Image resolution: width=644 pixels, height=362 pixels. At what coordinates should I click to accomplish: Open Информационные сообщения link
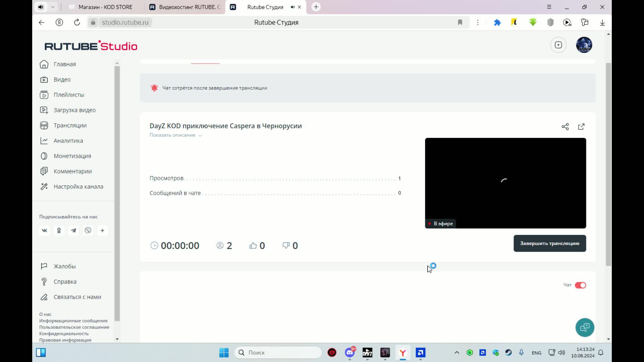(x=73, y=321)
